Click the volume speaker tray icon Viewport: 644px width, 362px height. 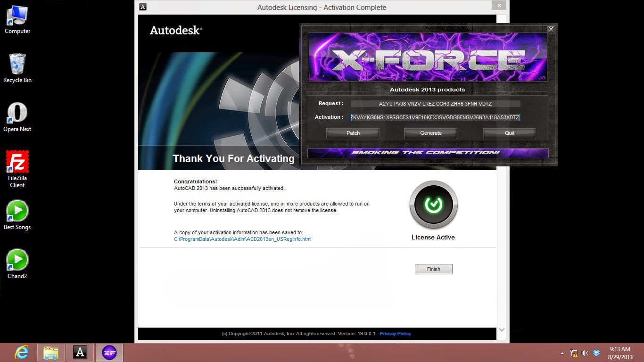coord(585,353)
